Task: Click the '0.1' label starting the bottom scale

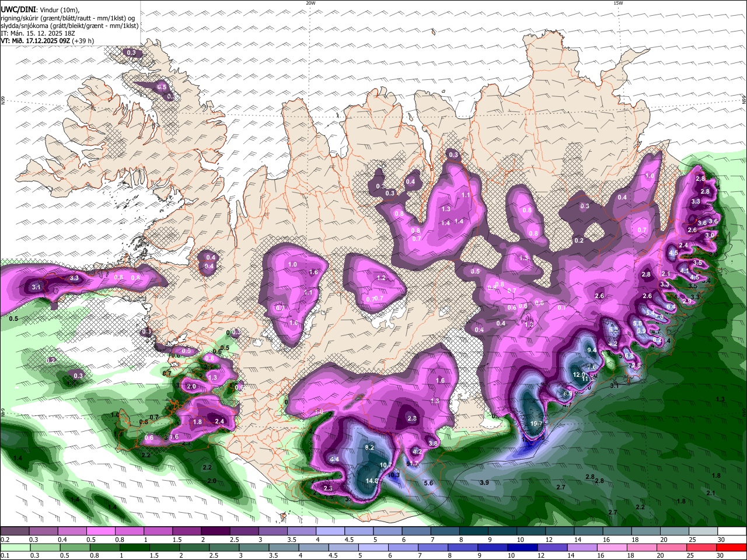Action: [x=5, y=556]
